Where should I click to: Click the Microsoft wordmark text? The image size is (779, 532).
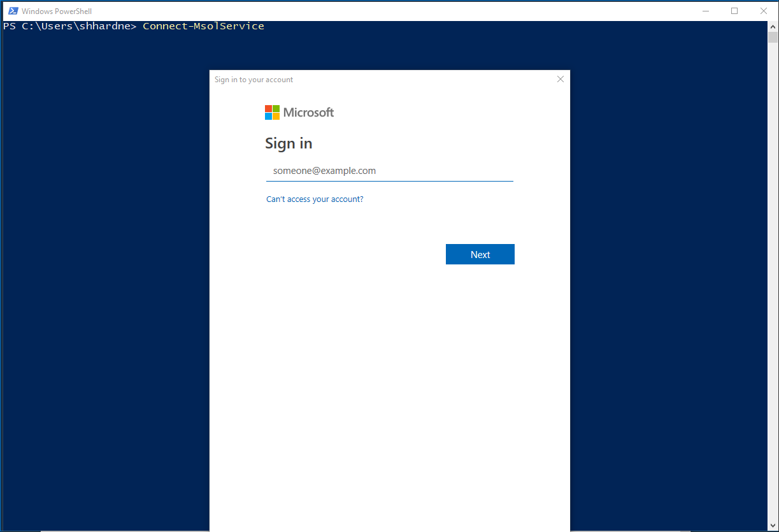pos(308,113)
